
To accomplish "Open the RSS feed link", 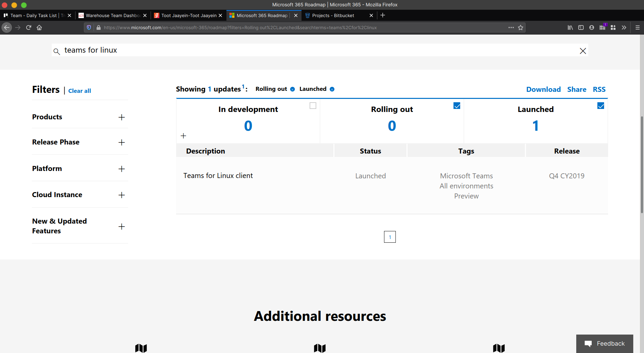I will coord(599,90).
